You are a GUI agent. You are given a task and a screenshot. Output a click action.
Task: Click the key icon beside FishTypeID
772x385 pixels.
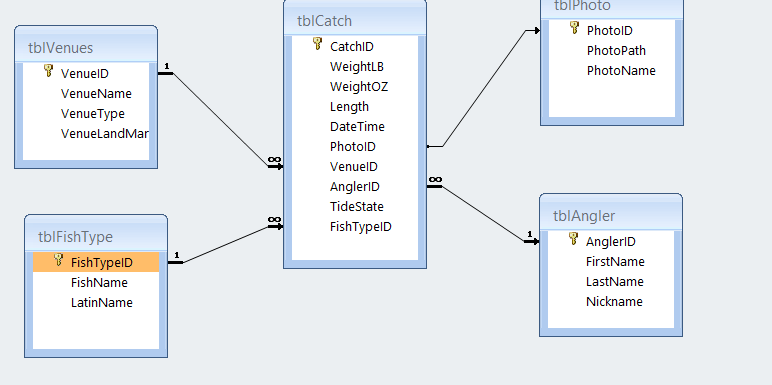click(x=59, y=260)
